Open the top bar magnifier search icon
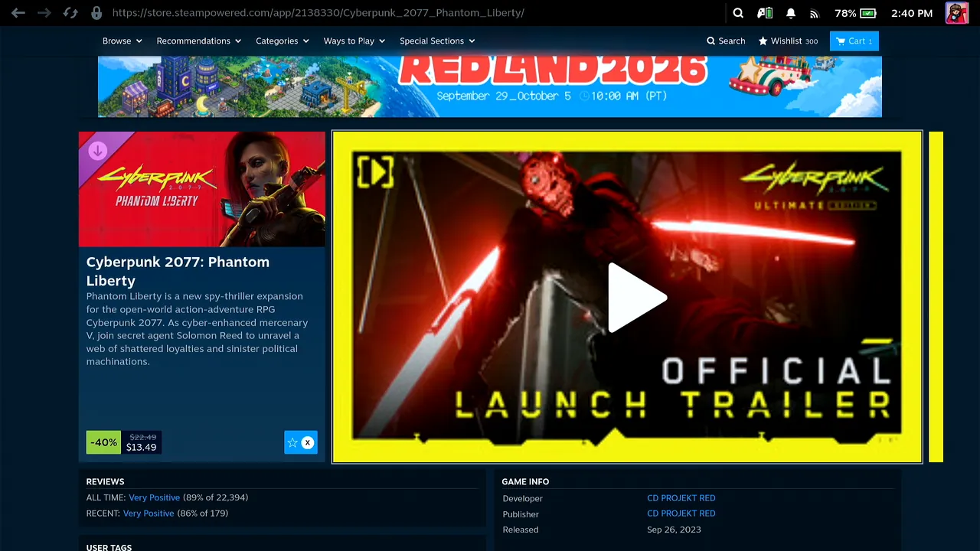 (738, 13)
